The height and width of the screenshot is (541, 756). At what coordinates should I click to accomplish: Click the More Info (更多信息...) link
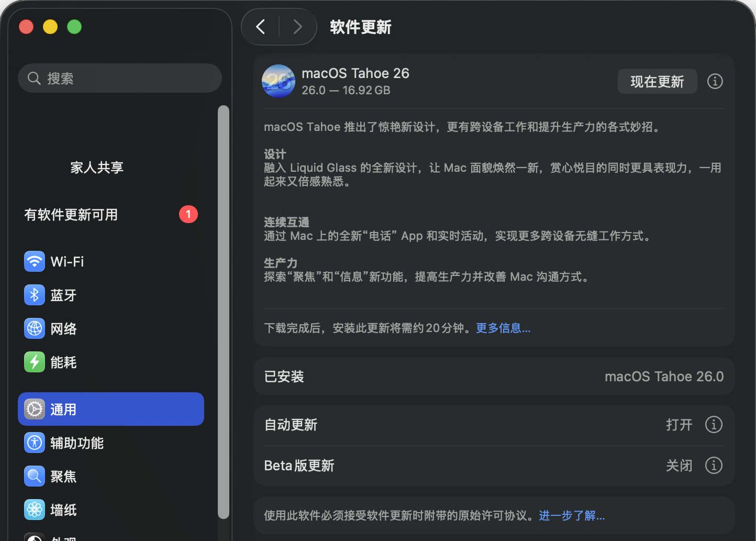(503, 328)
